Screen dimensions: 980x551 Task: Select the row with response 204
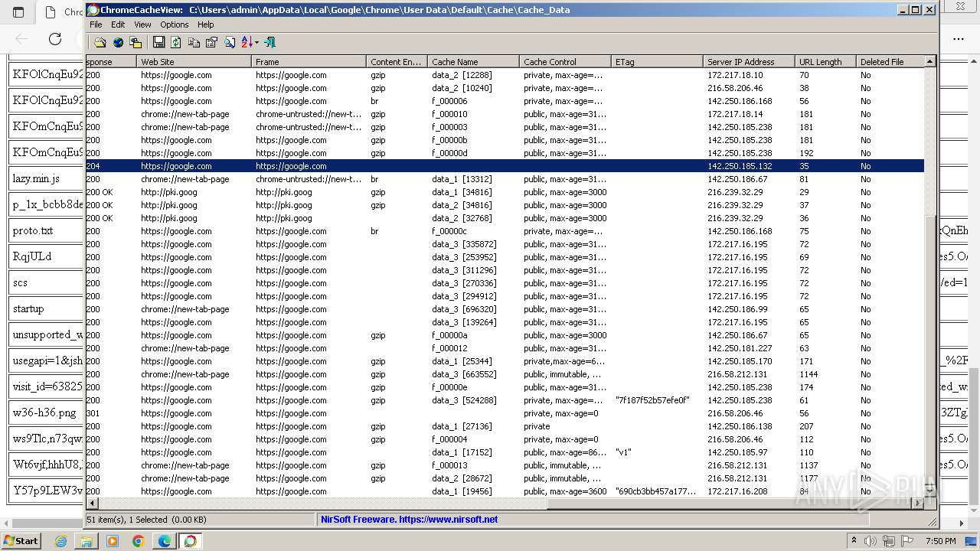coord(505,166)
